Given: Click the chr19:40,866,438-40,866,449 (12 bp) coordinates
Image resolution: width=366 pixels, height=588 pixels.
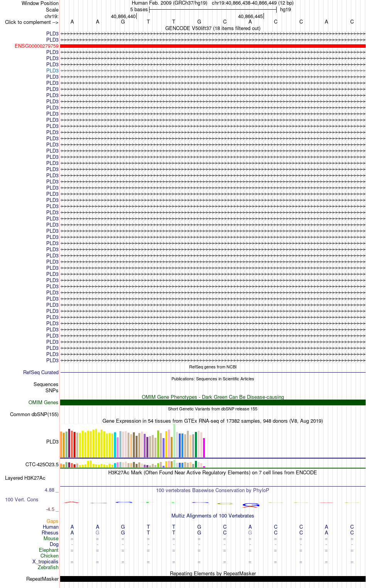Looking at the screenshot, I should [253, 3].
